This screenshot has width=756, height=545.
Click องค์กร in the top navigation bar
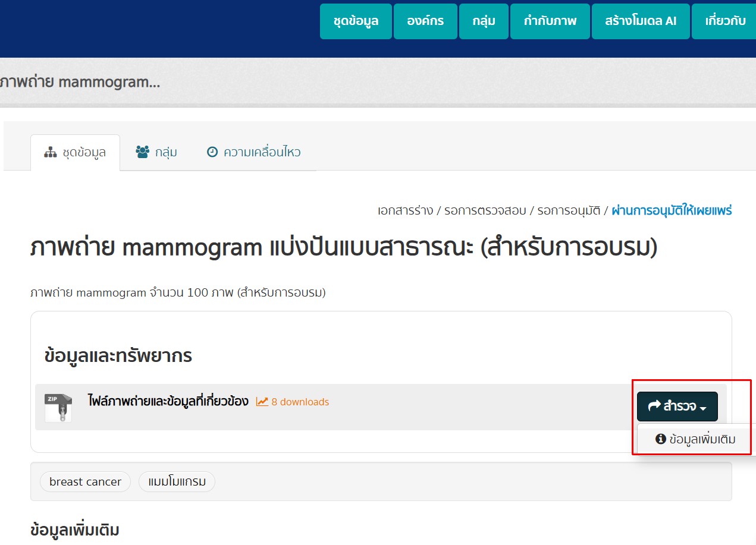point(425,20)
